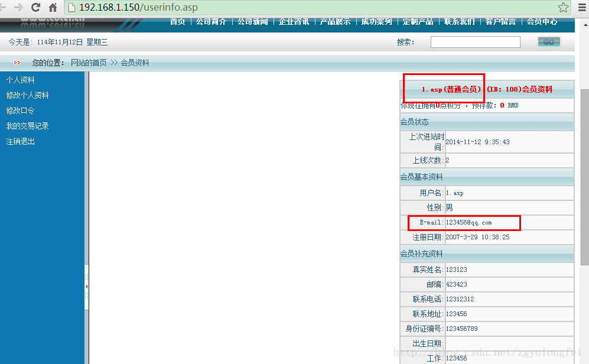589x364 pixels.
Task: Click the 会员状态 section header
Action: point(487,122)
